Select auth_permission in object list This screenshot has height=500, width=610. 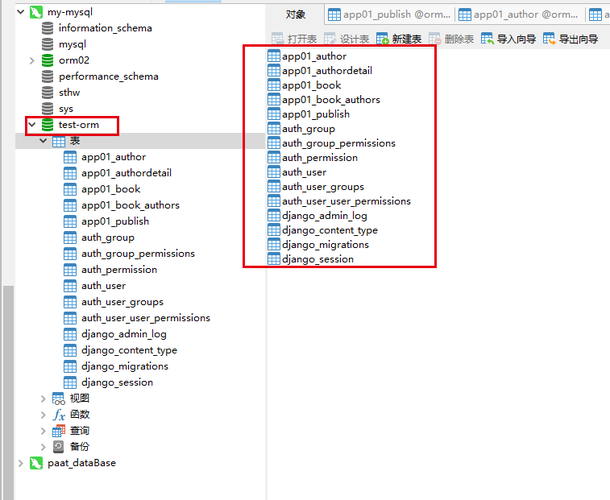pyautogui.click(x=320, y=158)
